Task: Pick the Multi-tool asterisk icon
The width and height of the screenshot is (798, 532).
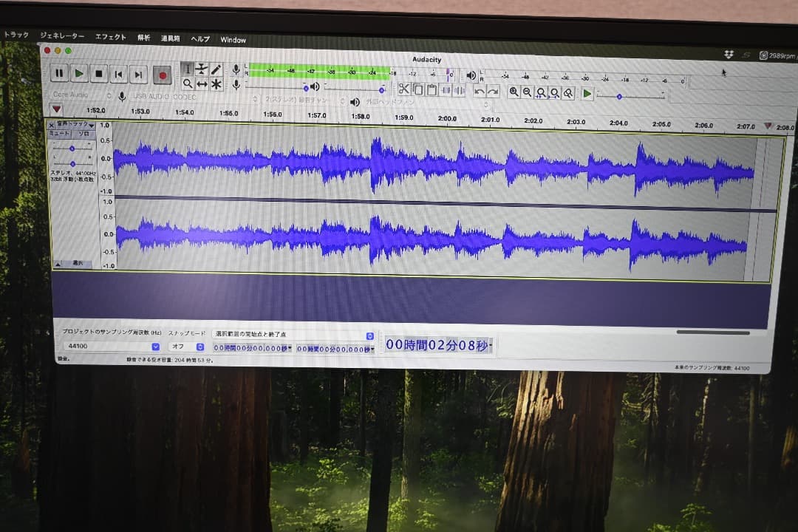Action: [216, 84]
